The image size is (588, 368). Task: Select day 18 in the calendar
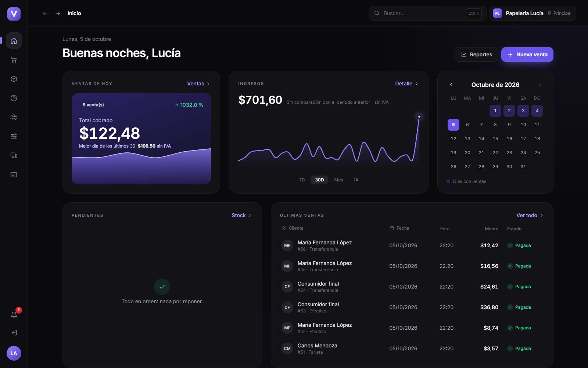tap(537, 139)
